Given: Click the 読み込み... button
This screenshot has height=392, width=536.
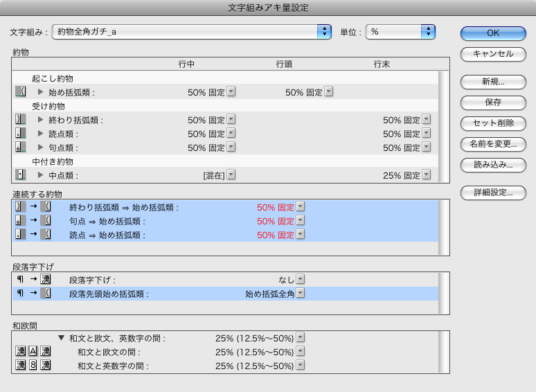Looking at the screenshot, I should click(x=493, y=165).
